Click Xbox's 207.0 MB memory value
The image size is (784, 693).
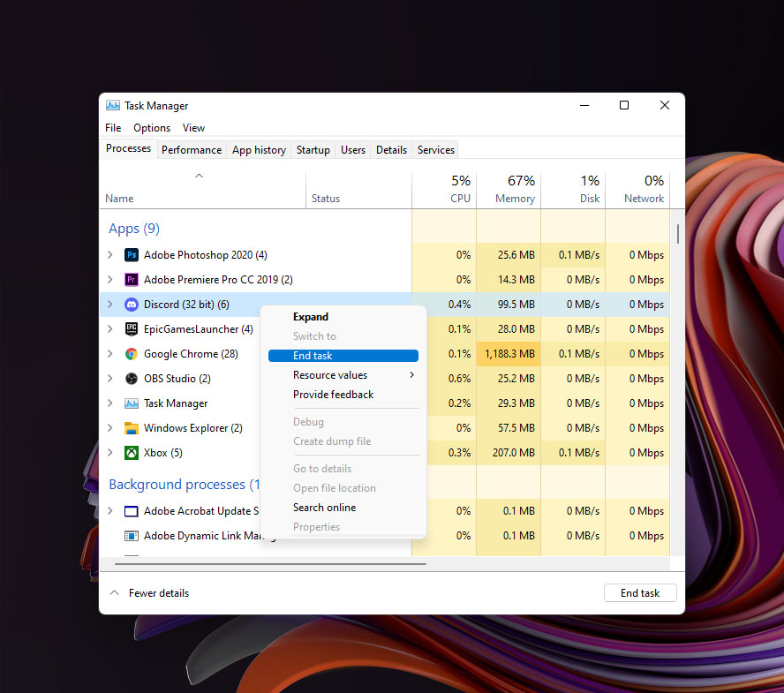(514, 453)
